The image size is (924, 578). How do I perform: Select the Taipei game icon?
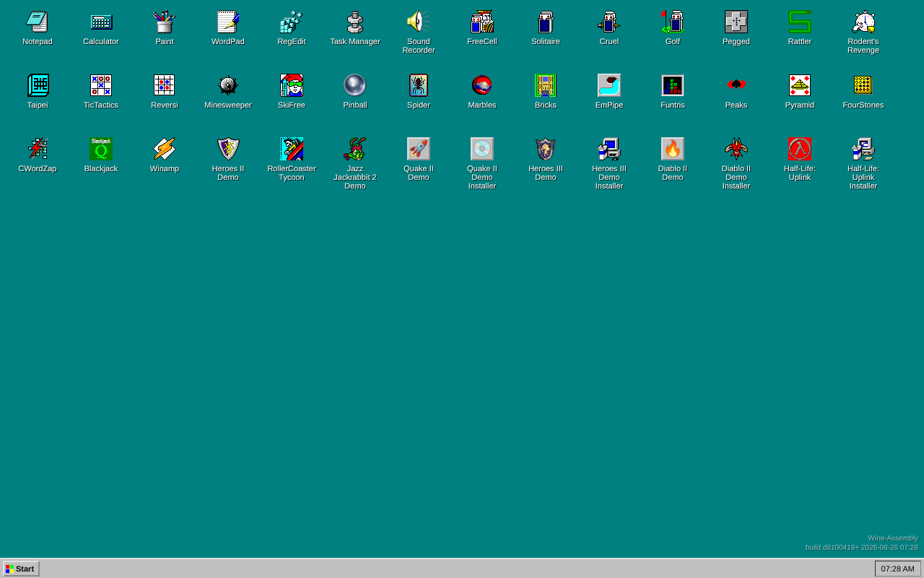38,85
